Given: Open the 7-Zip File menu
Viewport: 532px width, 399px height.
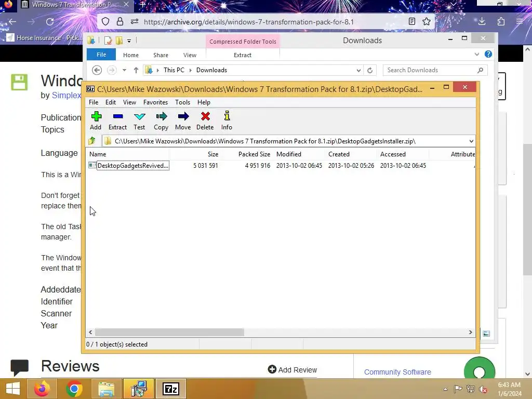Looking at the screenshot, I should (x=94, y=102).
